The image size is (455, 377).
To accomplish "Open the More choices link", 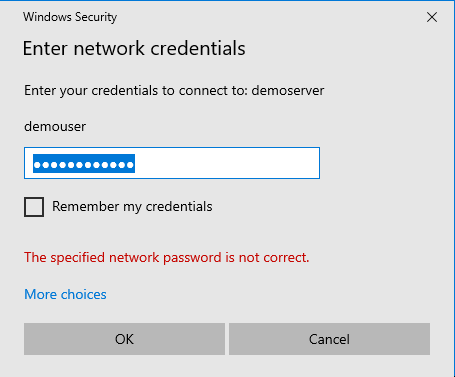I will click(x=65, y=294).
